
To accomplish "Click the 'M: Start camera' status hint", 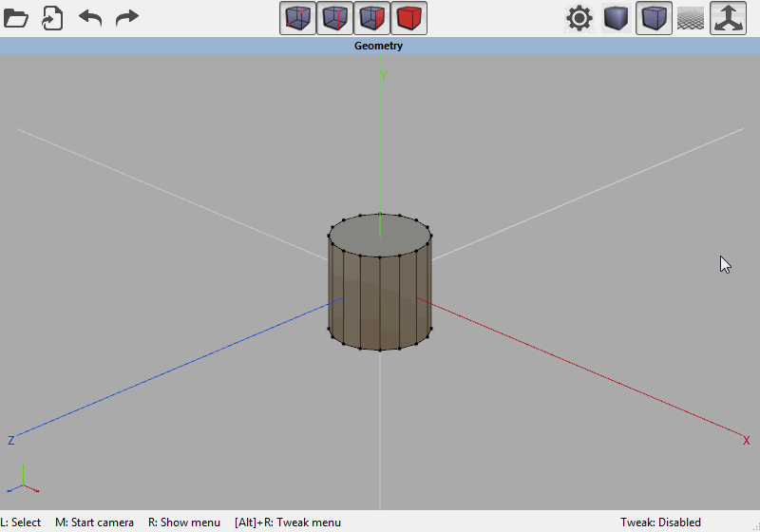I will [94, 522].
